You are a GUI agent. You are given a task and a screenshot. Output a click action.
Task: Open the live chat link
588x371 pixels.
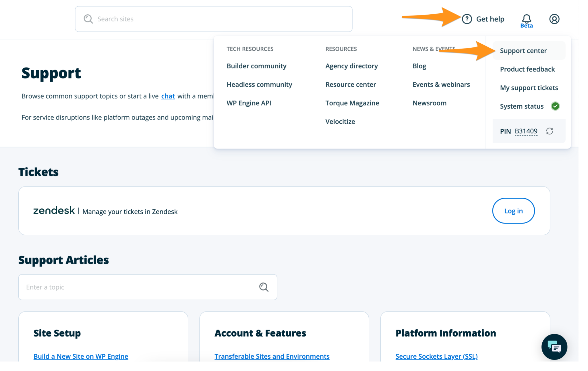168,96
